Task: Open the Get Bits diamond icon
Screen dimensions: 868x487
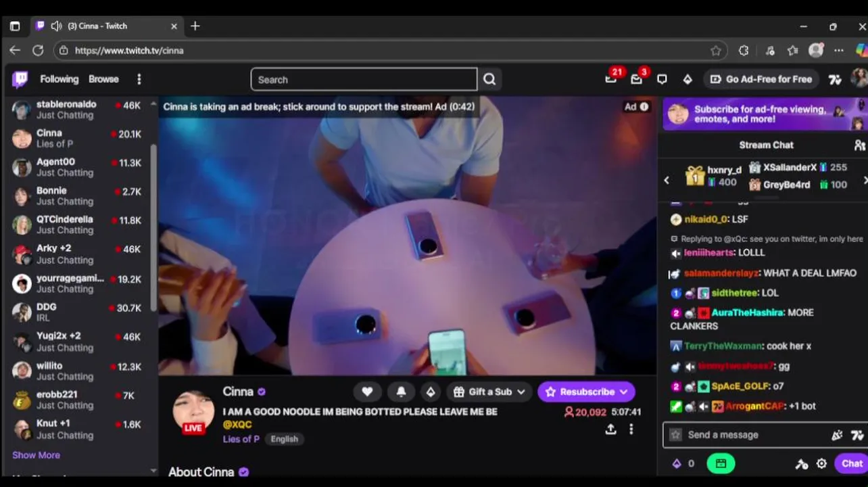Action: [688, 79]
